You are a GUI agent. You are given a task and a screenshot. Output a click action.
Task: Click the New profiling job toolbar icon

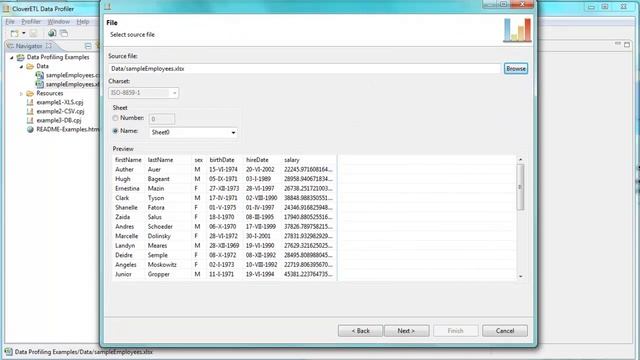[15, 33]
